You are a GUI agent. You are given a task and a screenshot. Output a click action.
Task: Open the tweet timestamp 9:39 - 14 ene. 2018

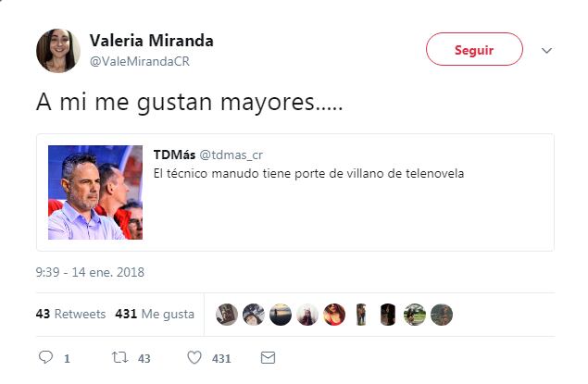[x=90, y=272]
